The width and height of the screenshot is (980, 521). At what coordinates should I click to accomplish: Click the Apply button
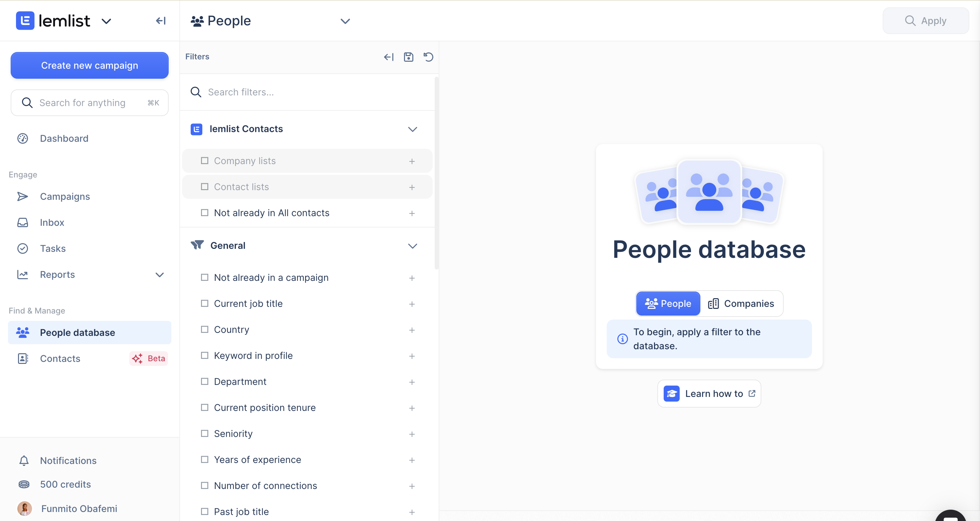[926, 21]
